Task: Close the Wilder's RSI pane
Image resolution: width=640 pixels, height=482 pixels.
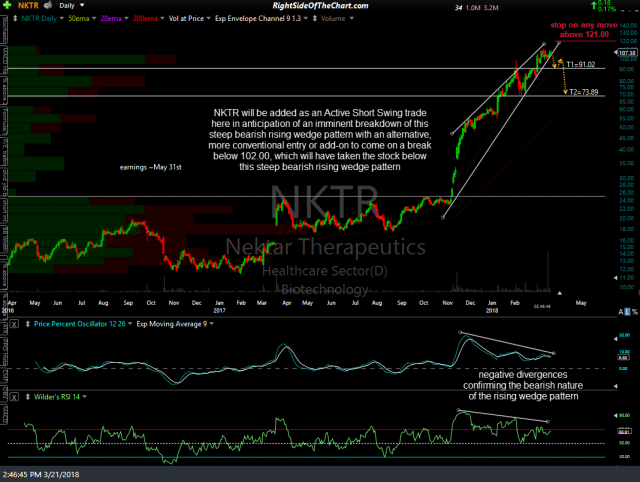Action: (14, 397)
